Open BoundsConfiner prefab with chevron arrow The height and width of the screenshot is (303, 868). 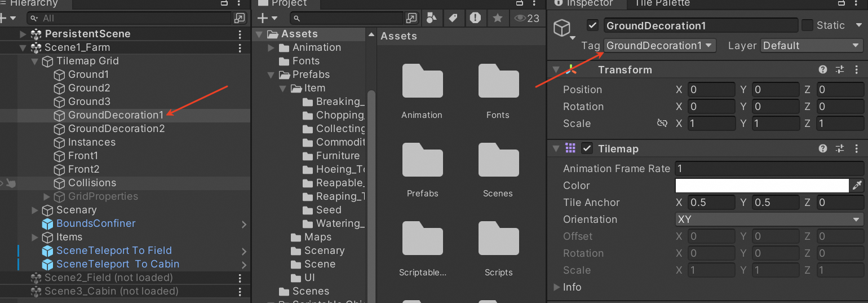click(244, 224)
